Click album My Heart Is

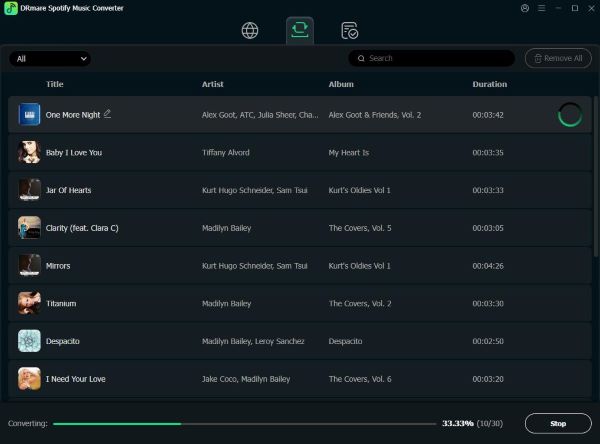point(349,153)
